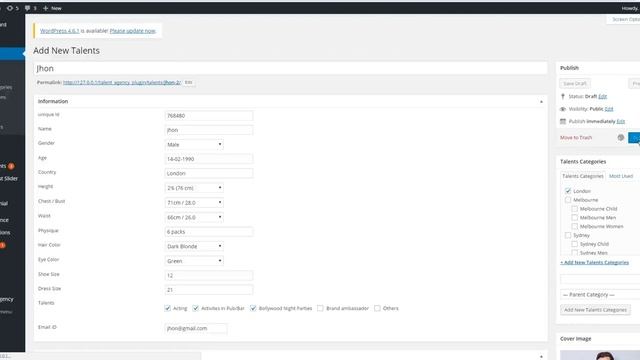This screenshot has width=640, height=360.
Task: Open the WordPress 4.6.1 link
Action: [60, 31]
